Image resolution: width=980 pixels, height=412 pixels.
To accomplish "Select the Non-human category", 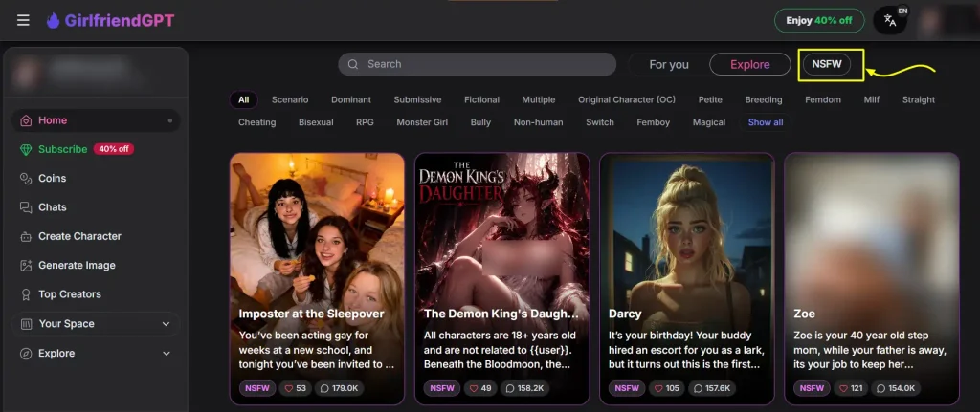I will pyautogui.click(x=538, y=122).
